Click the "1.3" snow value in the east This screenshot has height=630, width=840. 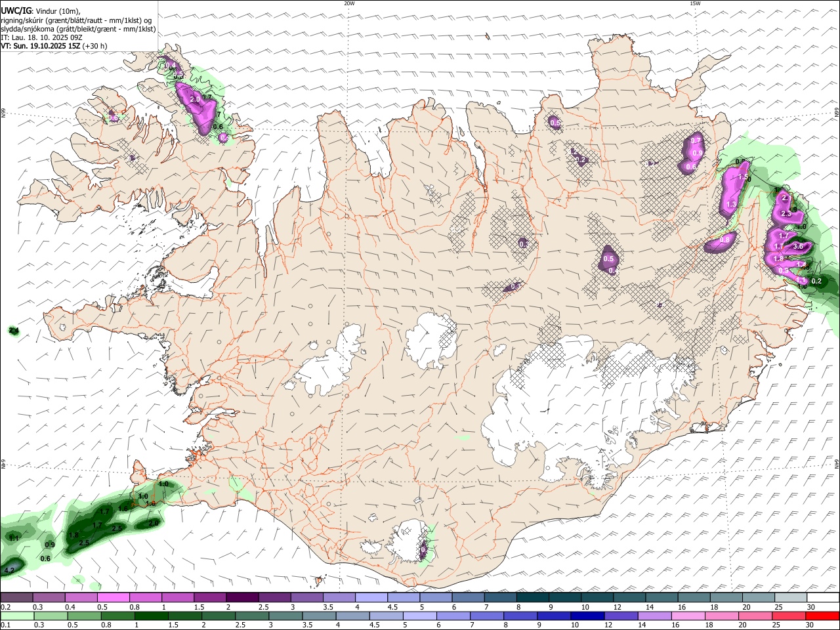(x=732, y=205)
